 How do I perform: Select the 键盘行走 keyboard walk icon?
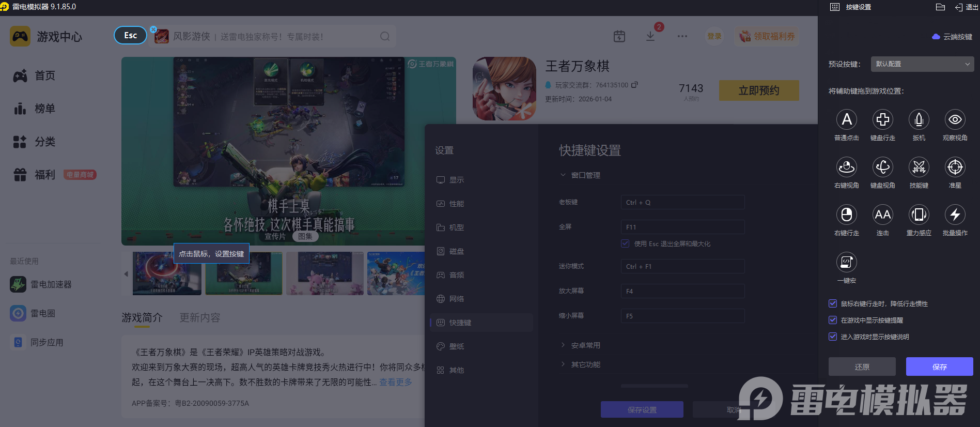pos(882,119)
